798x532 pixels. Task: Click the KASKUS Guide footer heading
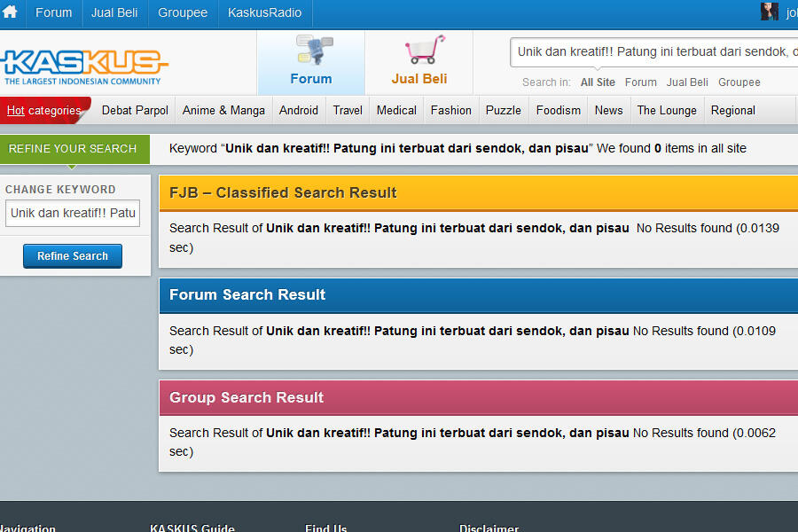click(192, 528)
